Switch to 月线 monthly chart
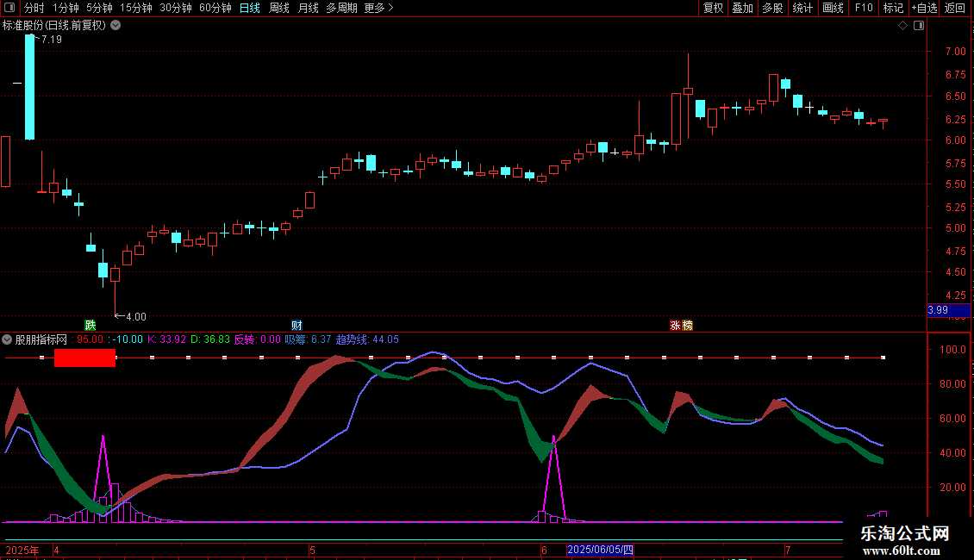This screenshot has width=974, height=560. 308,8
